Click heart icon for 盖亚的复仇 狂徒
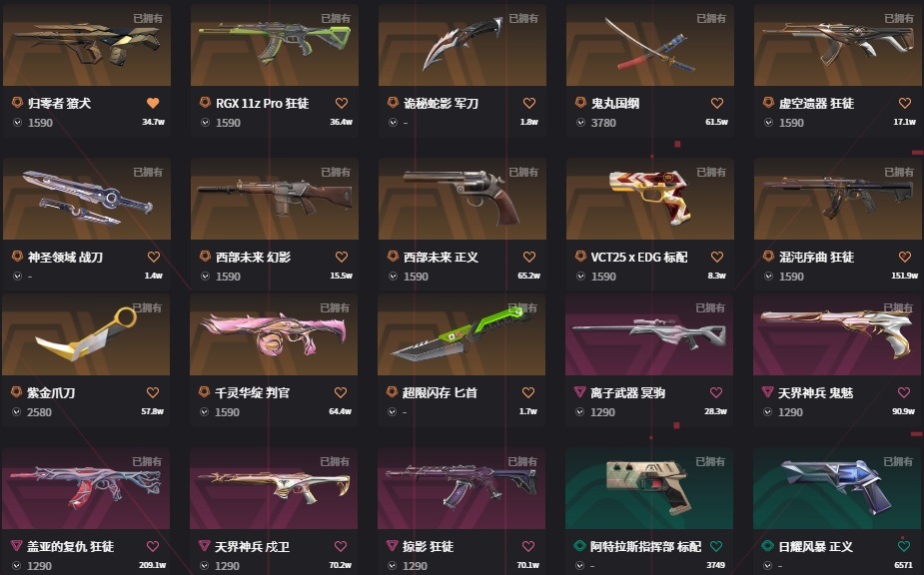This screenshot has height=575, width=924. pyautogui.click(x=153, y=546)
